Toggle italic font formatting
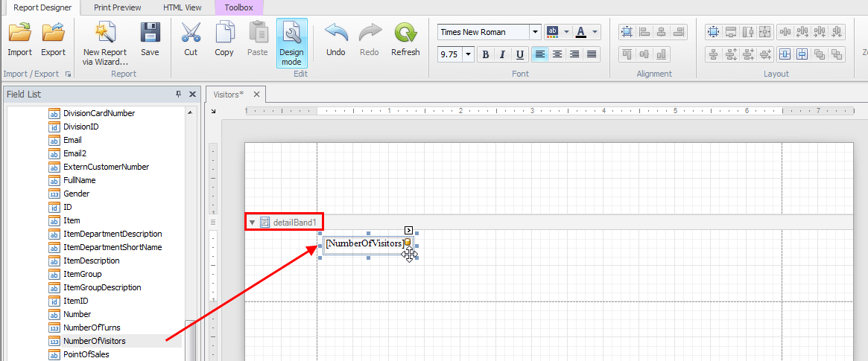Image resolution: width=868 pixels, height=361 pixels. pos(503,54)
